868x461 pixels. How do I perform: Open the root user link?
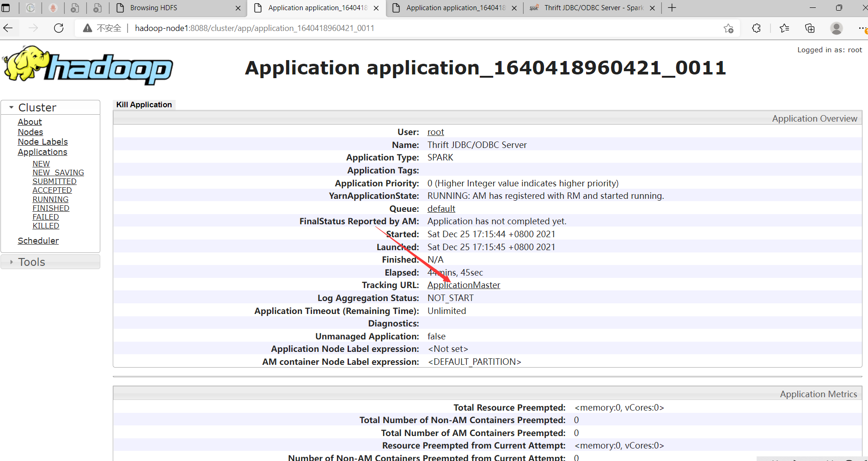pyautogui.click(x=435, y=132)
